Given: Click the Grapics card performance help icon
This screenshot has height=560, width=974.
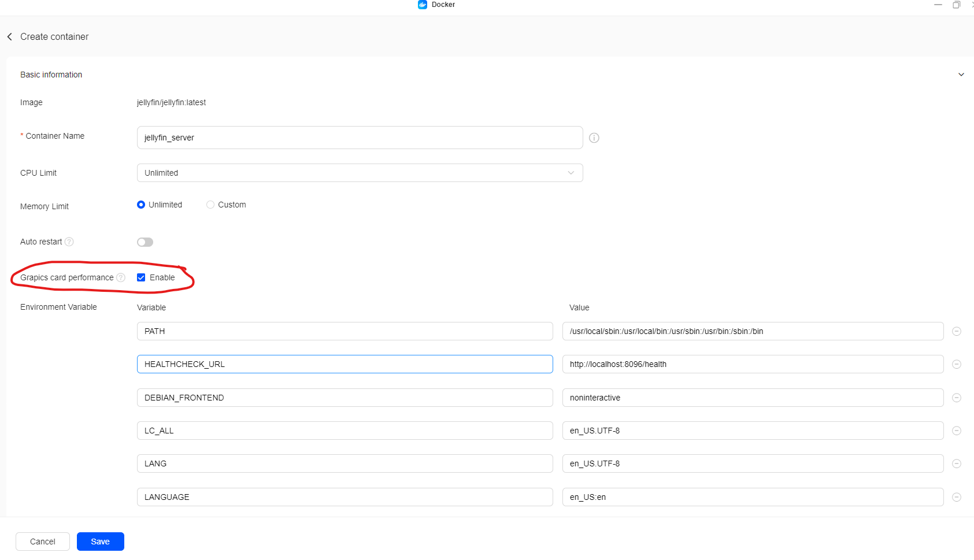Looking at the screenshot, I should click(x=121, y=277).
